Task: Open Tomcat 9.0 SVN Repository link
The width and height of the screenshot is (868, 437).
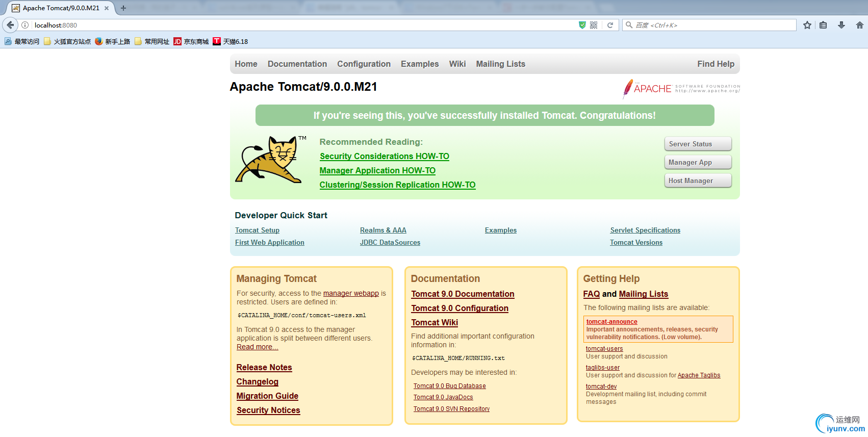Action: tap(451, 409)
